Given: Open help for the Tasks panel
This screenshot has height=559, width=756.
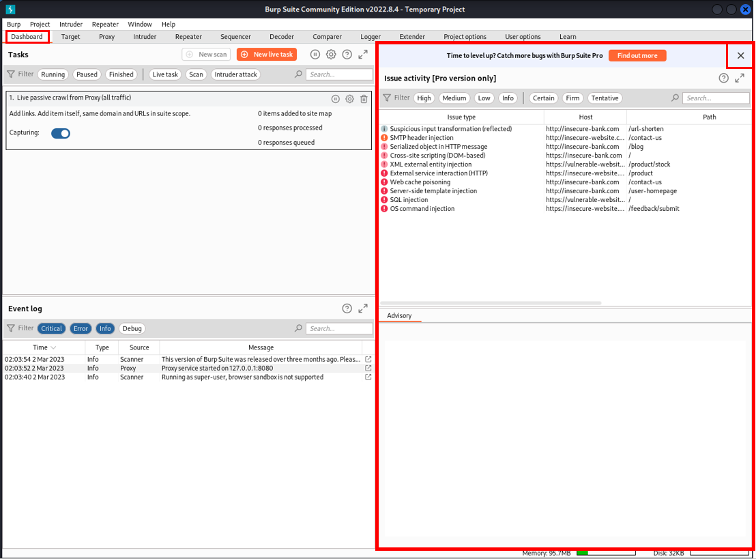Looking at the screenshot, I should tap(347, 55).
